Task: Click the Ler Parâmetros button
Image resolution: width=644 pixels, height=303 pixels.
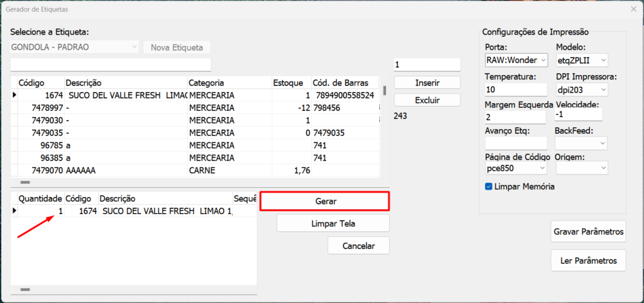Action: (x=588, y=260)
